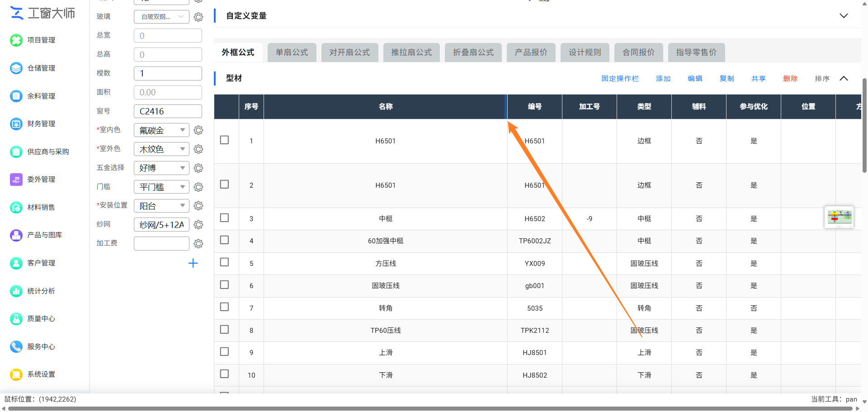This screenshot has height=412, width=868.
Task: Open 统计分析 sidebar icon
Action: point(16,291)
